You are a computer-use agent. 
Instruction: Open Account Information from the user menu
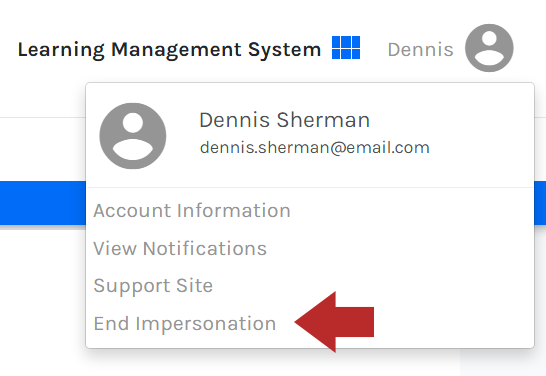tap(192, 211)
